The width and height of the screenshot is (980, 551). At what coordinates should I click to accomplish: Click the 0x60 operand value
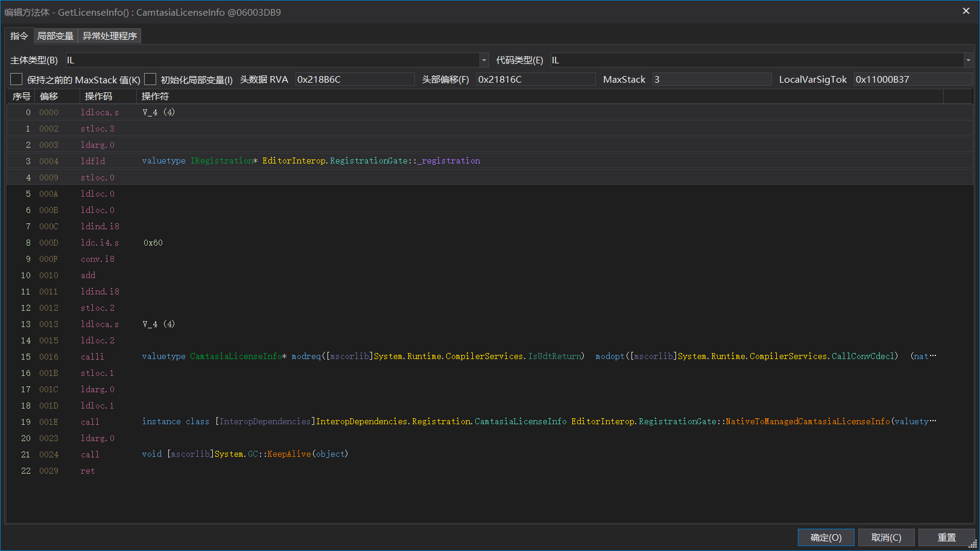153,243
